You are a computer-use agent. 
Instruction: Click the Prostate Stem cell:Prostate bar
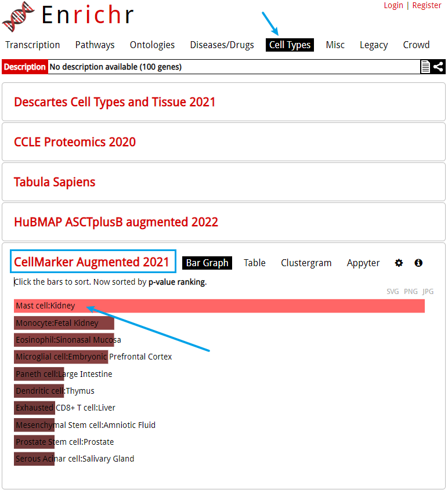34,442
